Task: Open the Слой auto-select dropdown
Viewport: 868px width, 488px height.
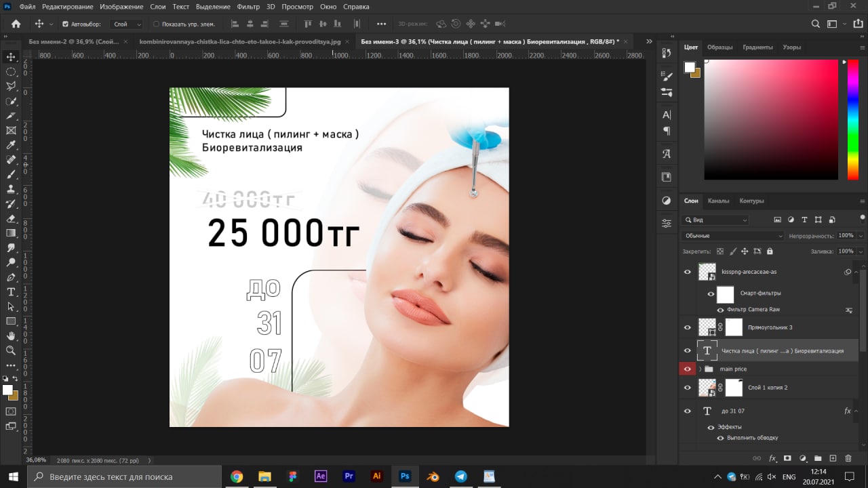Action: (127, 24)
